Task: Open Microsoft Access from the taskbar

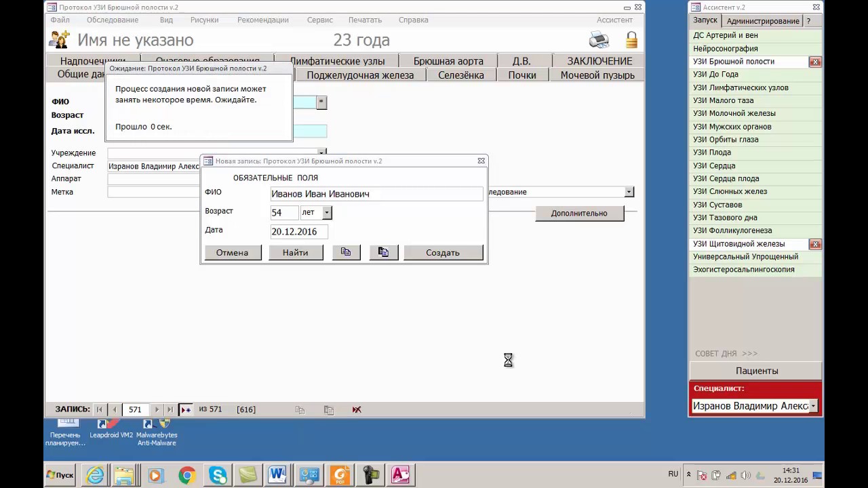Action: [x=400, y=475]
